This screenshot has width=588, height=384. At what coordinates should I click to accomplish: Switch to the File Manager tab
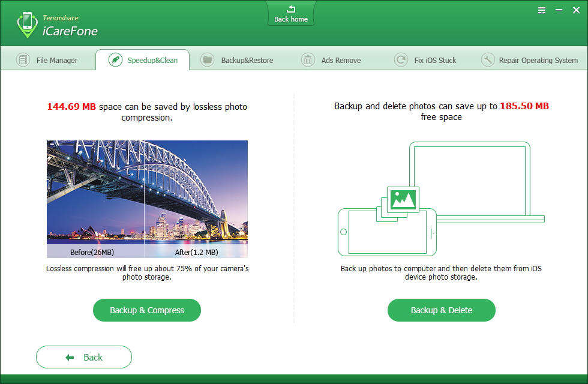pos(47,60)
